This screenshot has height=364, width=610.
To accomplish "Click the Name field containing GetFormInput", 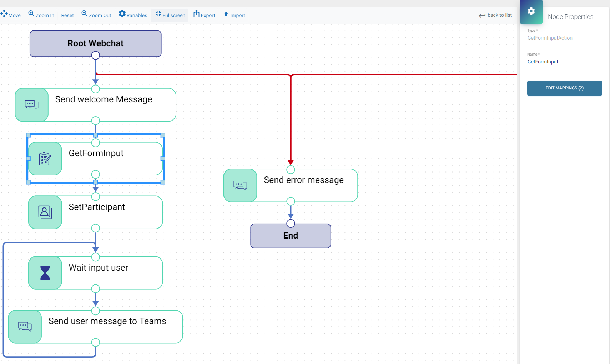I will coord(564,62).
